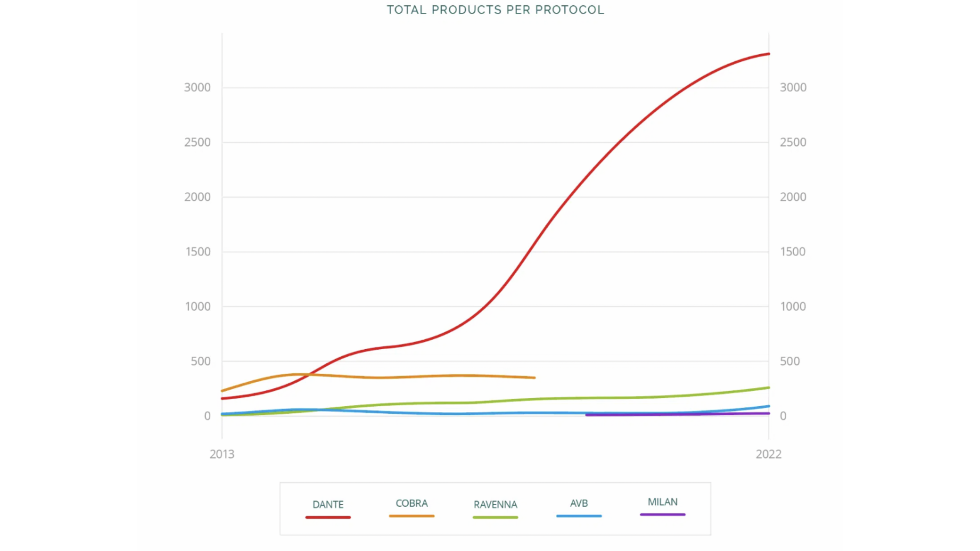The image size is (980, 551).
Task: Click the MILAN legend label
Action: click(x=663, y=502)
